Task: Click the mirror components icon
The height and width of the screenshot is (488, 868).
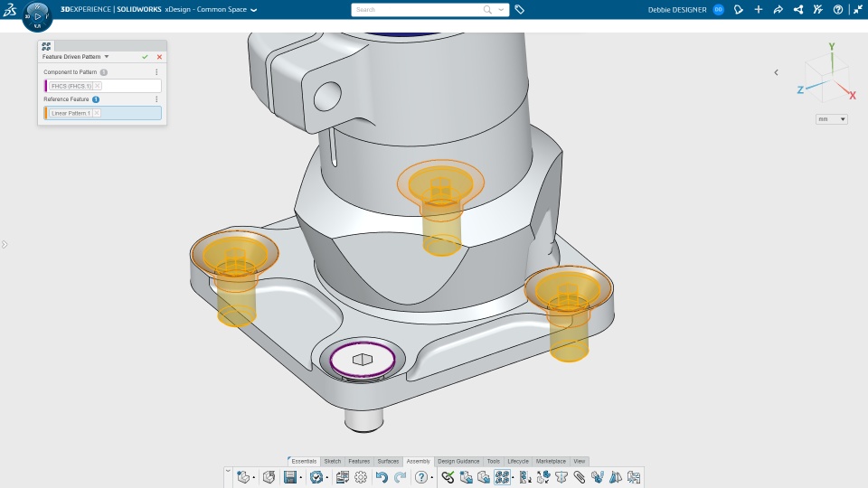Action: (x=616, y=477)
